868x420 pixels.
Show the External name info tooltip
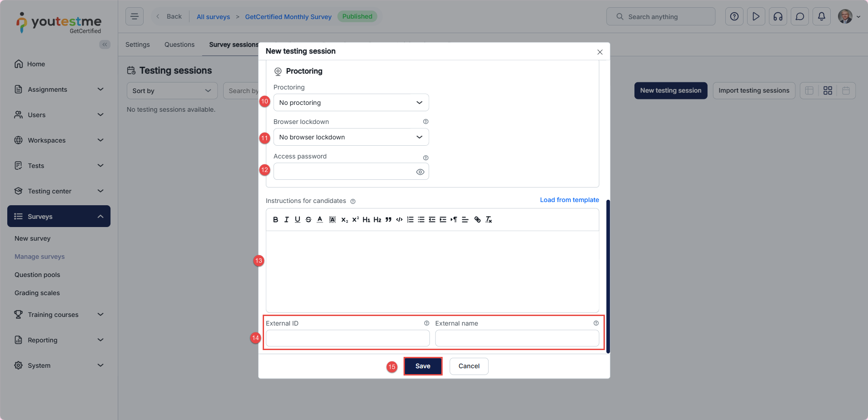pos(596,323)
